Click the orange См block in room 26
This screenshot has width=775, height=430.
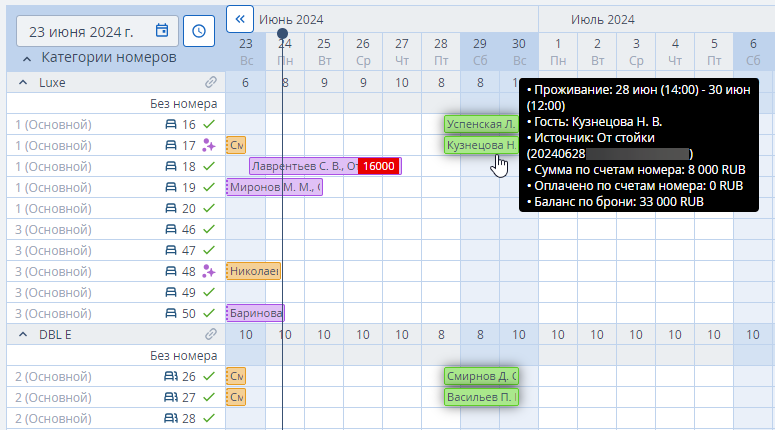click(x=236, y=376)
